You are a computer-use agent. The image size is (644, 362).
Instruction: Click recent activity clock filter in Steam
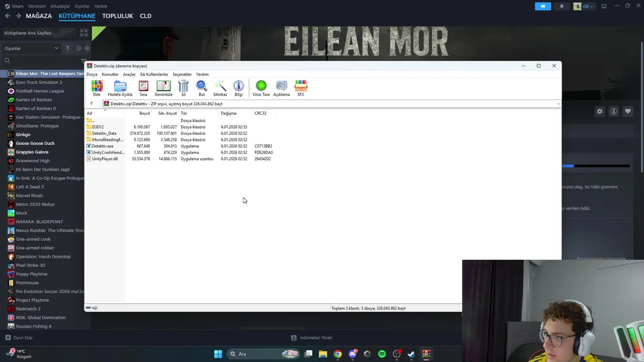pos(78,48)
